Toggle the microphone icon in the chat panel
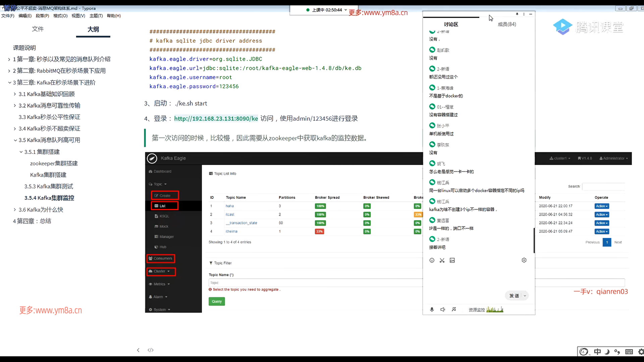Screen dimensions: 644x362 click(x=432, y=309)
